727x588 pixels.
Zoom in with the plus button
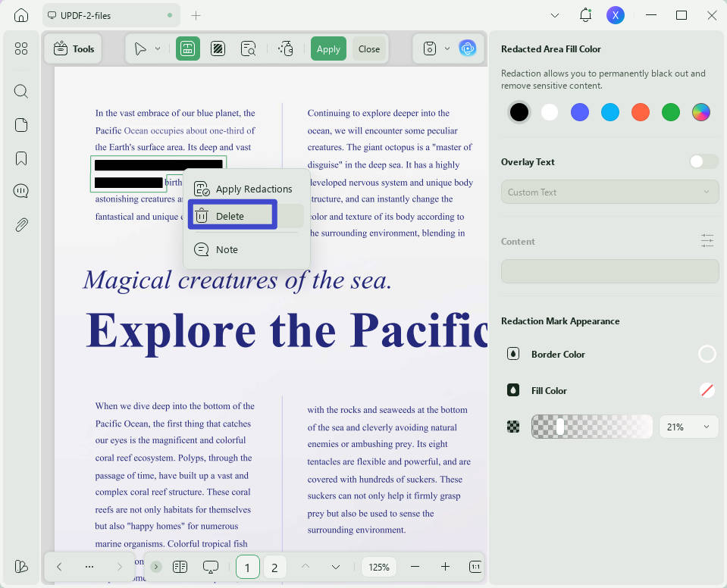pos(445,567)
